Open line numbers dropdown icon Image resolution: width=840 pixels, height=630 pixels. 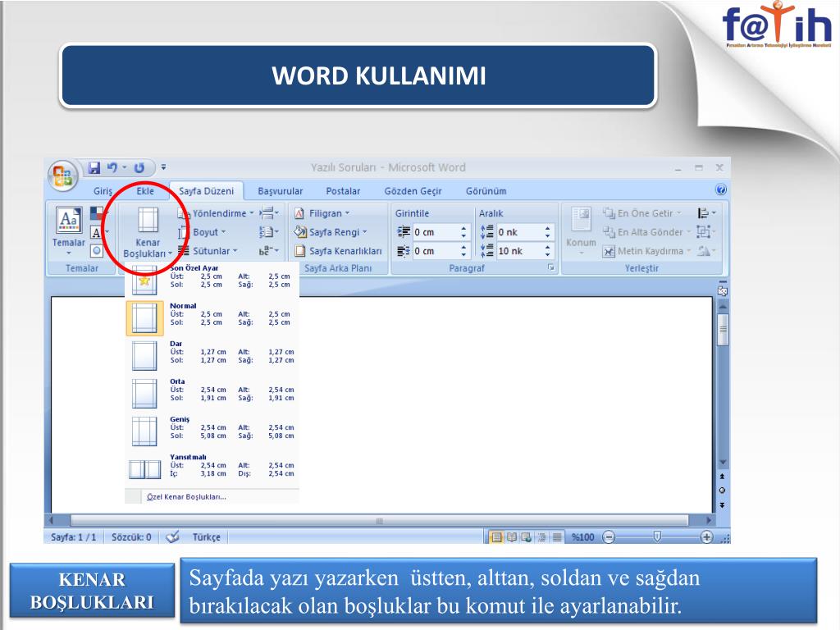[x=269, y=232]
